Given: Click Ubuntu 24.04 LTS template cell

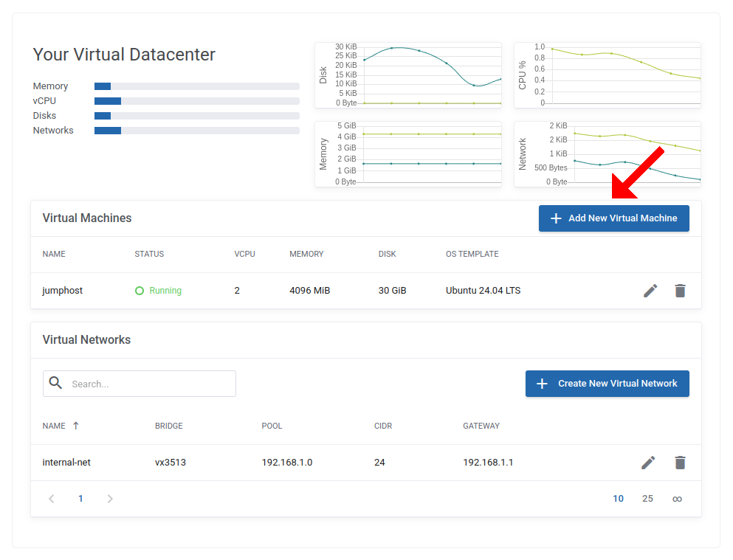Looking at the screenshot, I should tap(483, 291).
